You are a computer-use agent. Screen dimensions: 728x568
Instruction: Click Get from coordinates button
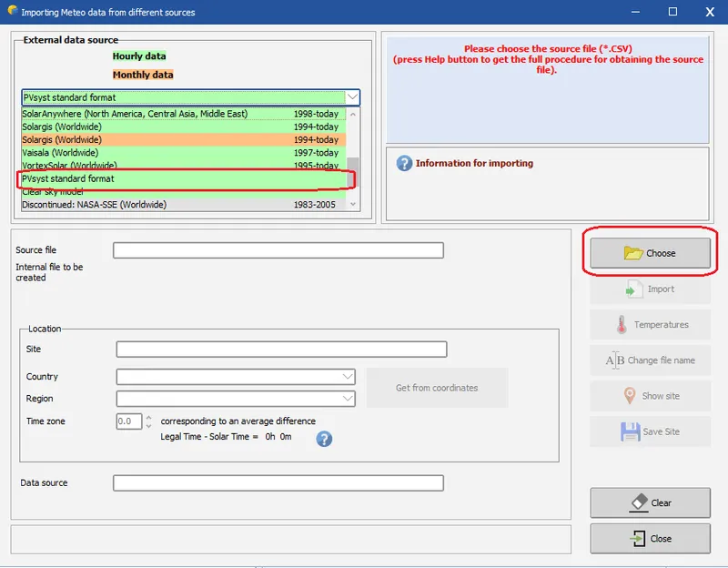click(x=437, y=388)
